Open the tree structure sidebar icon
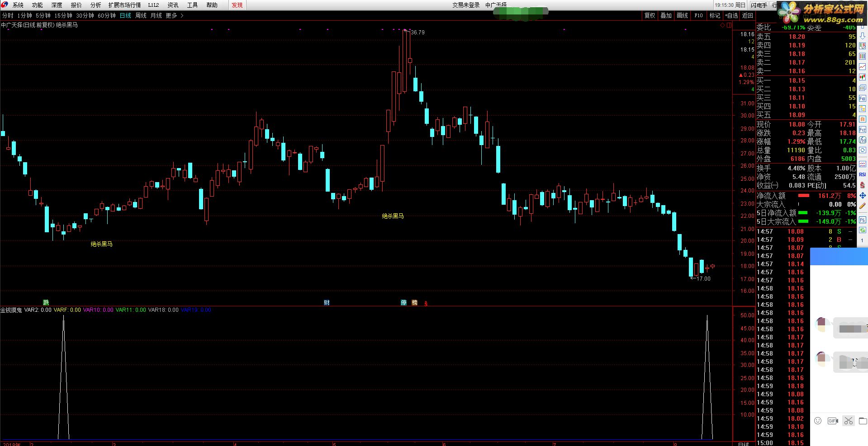The width and height of the screenshot is (868, 446). tap(863, 108)
